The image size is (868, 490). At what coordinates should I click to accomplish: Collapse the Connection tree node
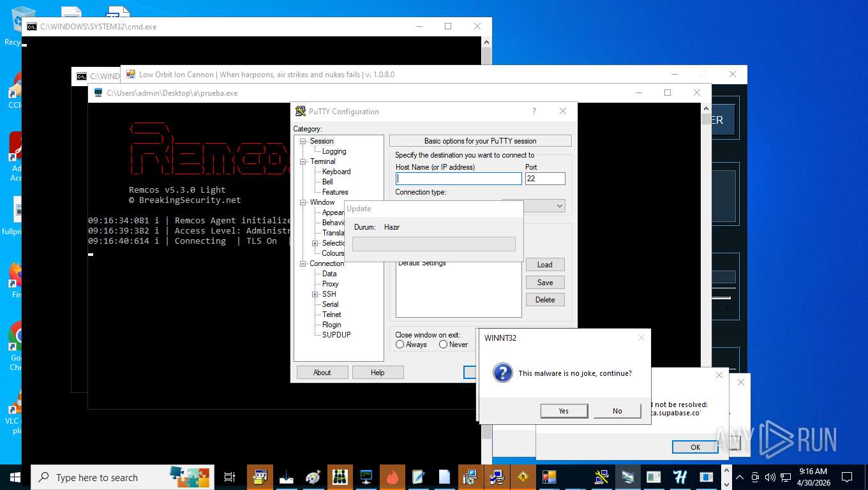pos(303,264)
